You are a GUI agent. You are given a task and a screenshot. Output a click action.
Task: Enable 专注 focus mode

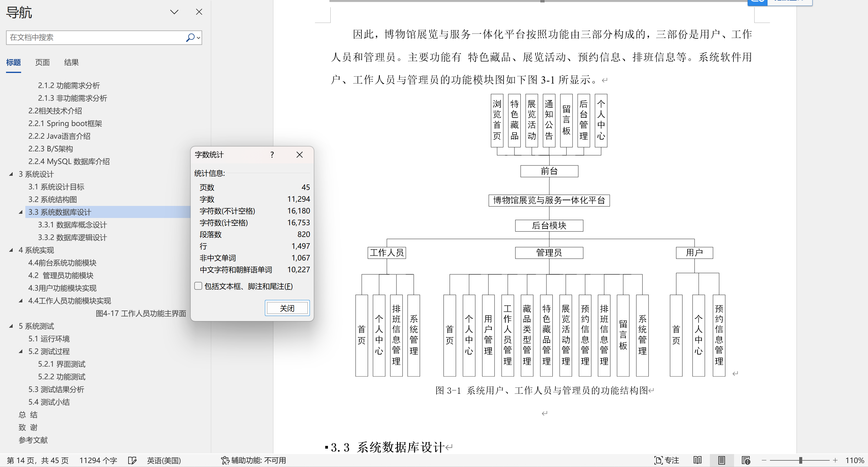point(666,460)
